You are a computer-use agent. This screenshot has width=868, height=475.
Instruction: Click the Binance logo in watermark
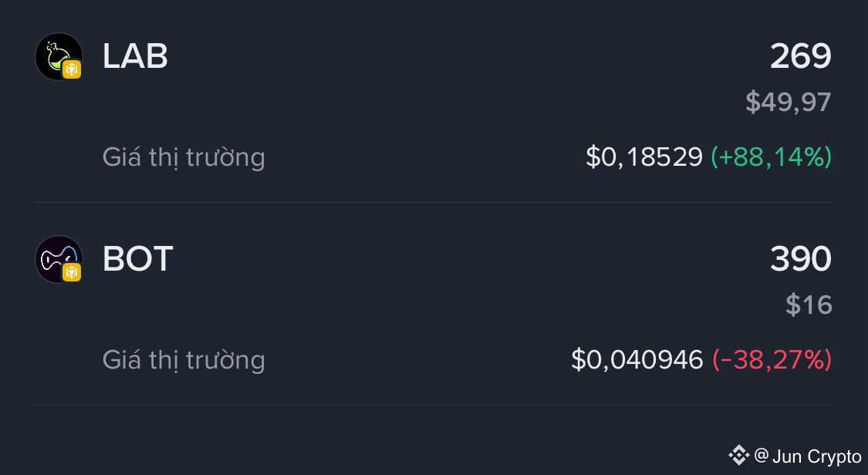[738, 455]
